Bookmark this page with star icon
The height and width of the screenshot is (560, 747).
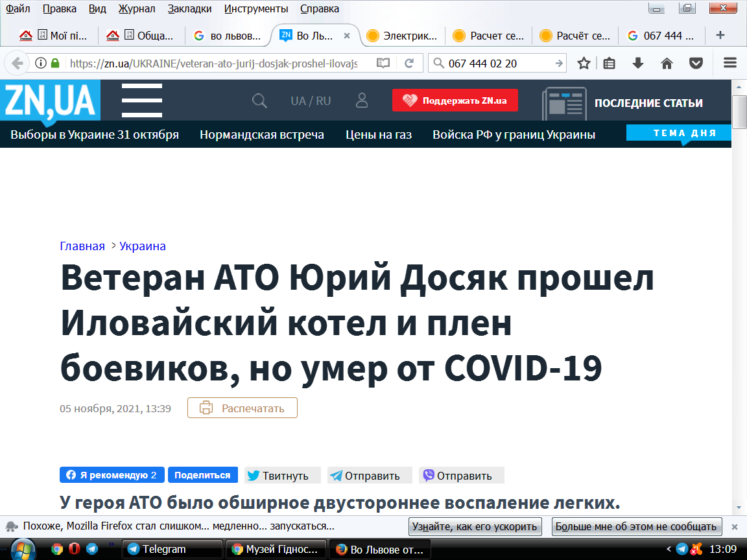(584, 64)
